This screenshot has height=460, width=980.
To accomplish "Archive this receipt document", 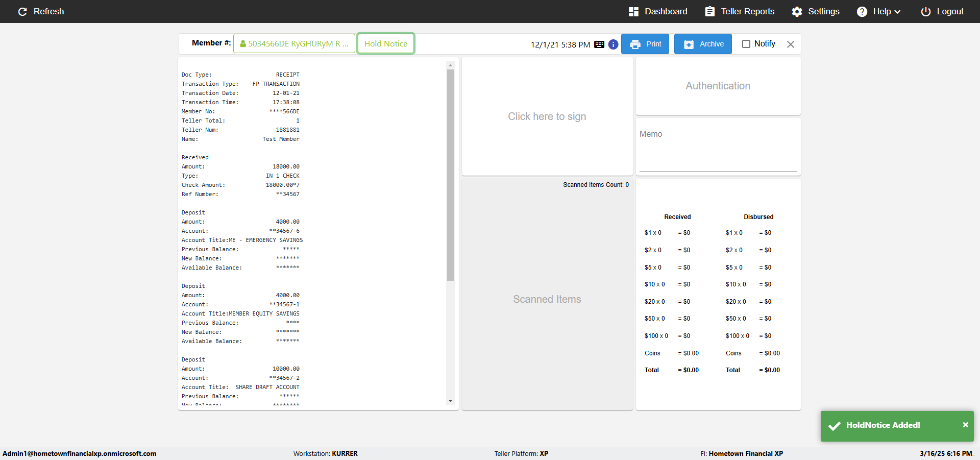I will [x=703, y=44].
